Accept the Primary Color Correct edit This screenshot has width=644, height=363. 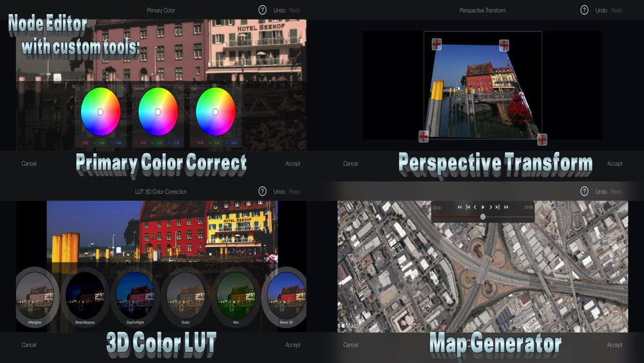pos(293,164)
